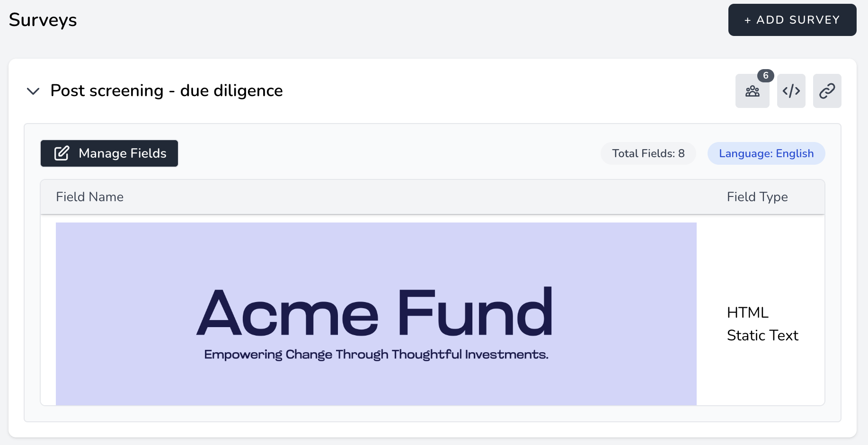Open the survey respondents group icon
Image resolution: width=868 pixels, height=445 pixels.
(753, 91)
